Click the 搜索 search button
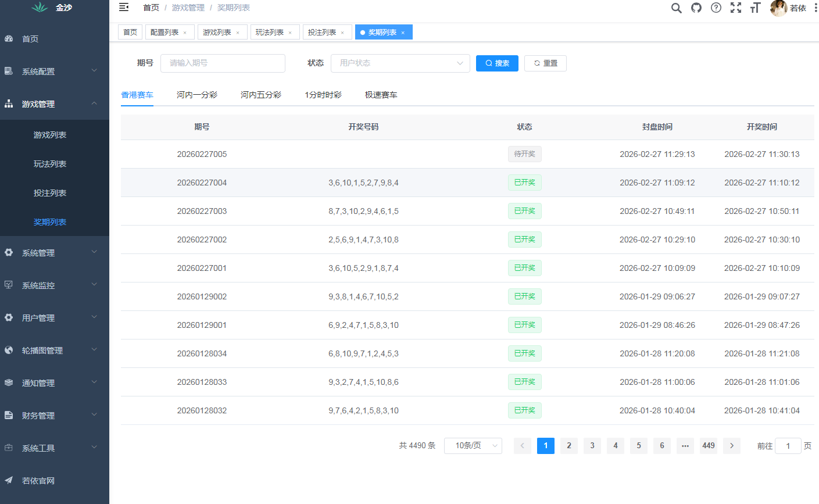The height and width of the screenshot is (504, 819). [x=497, y=63]
